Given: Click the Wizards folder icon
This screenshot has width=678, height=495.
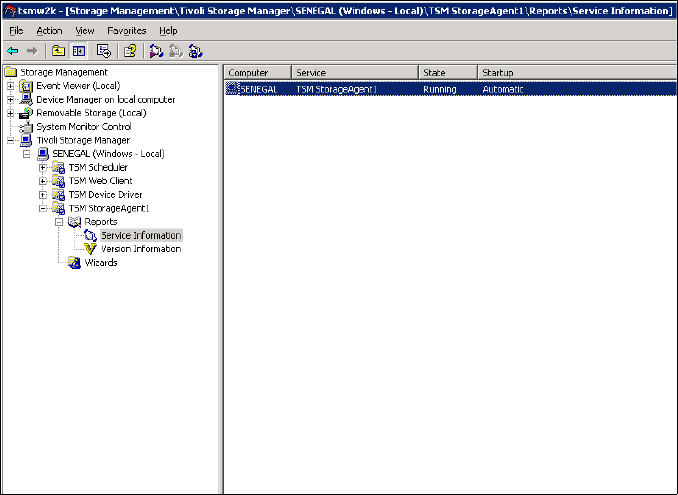Looking at the screenshot, I should coord(74,262).
